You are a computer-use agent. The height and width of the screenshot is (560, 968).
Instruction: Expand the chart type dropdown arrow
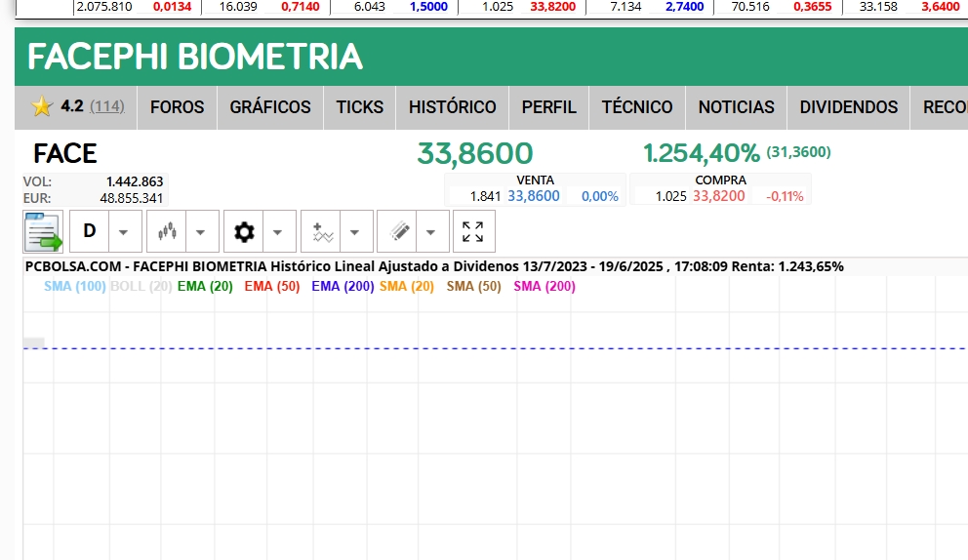pyautogui.click(x=201, y=232)
